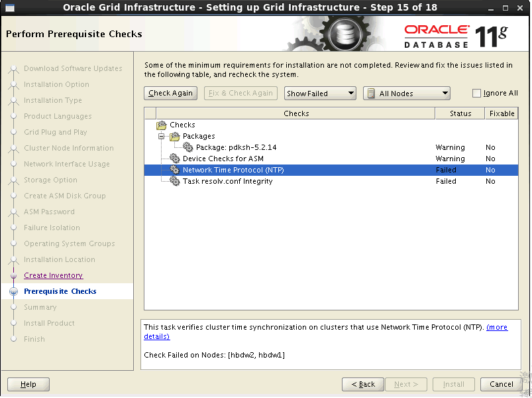Select the Product Languages step

[58, 116]
